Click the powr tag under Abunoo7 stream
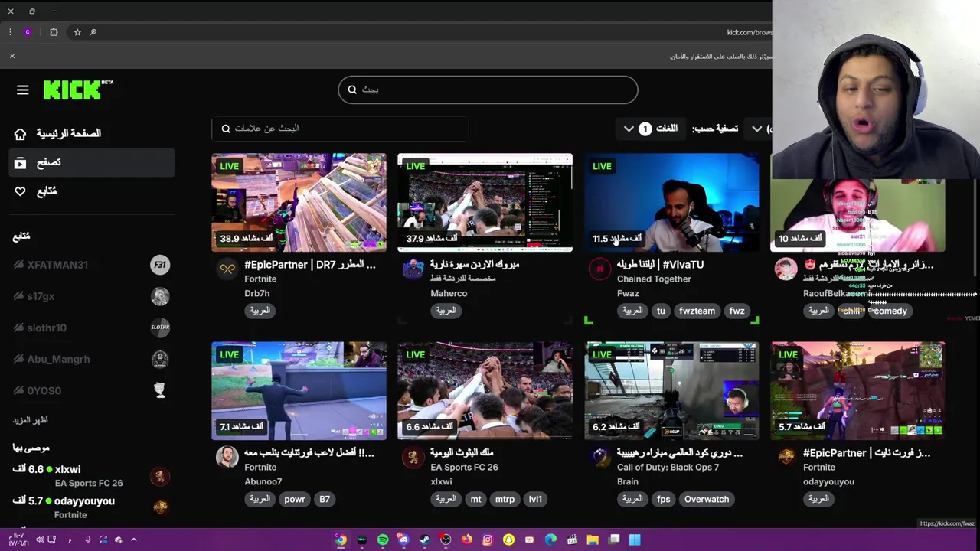Screen dimensions: 980x551 295,499
